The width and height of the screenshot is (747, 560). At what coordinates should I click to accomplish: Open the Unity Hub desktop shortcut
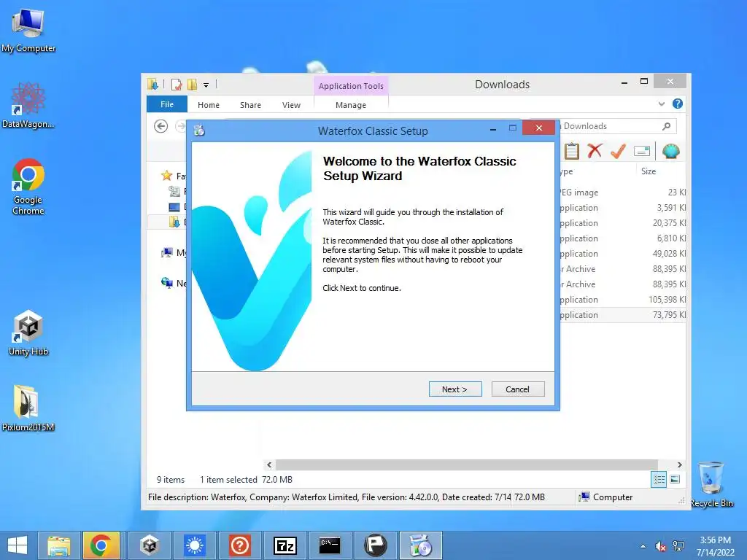pos(28,332)
